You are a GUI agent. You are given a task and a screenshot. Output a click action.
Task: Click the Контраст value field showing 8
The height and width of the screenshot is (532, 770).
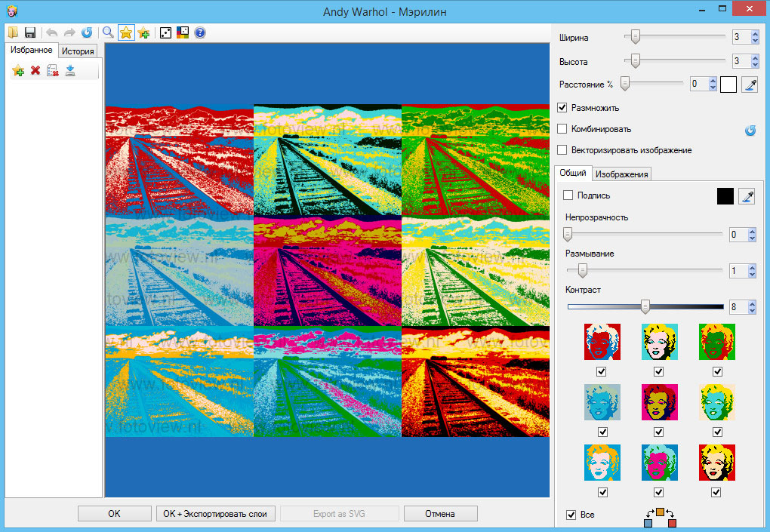738,307
